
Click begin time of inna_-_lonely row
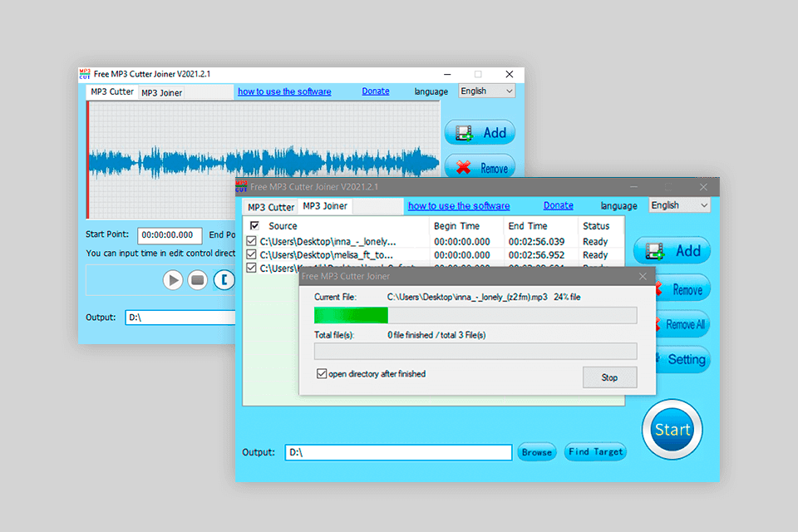click(462, 241)
